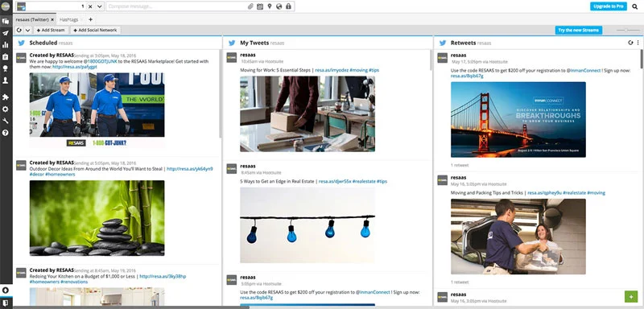Open the Help question-mark icon
Image resolution: width=644 pixels, height=309 pixels.
(x=6, y=133)
